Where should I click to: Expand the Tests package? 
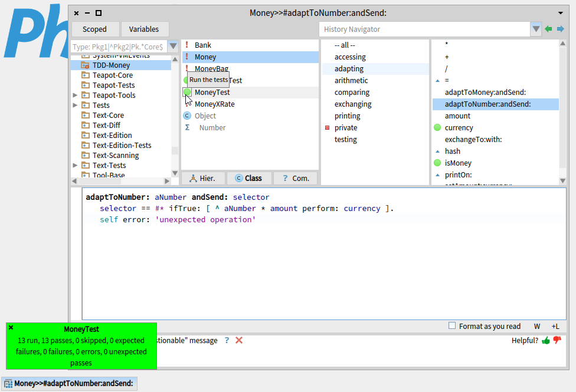75,105
